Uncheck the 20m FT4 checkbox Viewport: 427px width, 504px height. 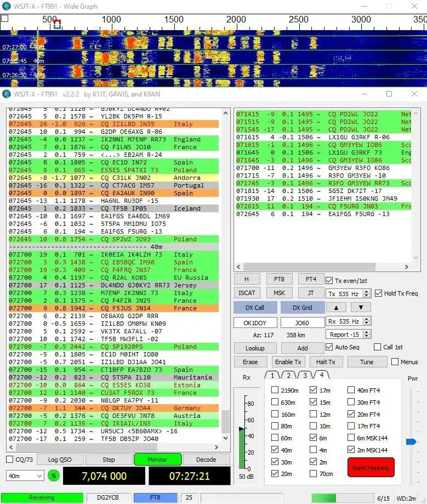(351, 414)
